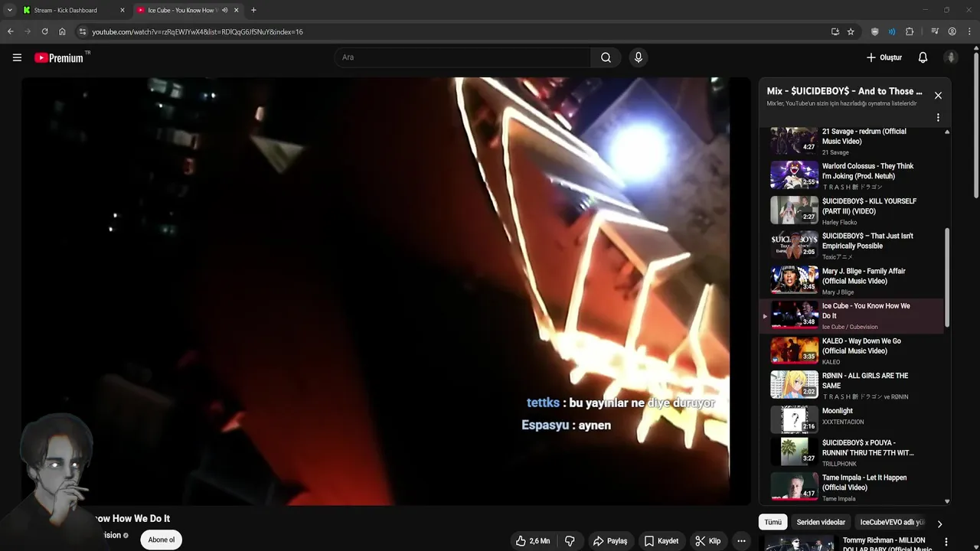Screen dimensions: 980x551
Task: Open a new browser tab
Action: click(253, 10)
